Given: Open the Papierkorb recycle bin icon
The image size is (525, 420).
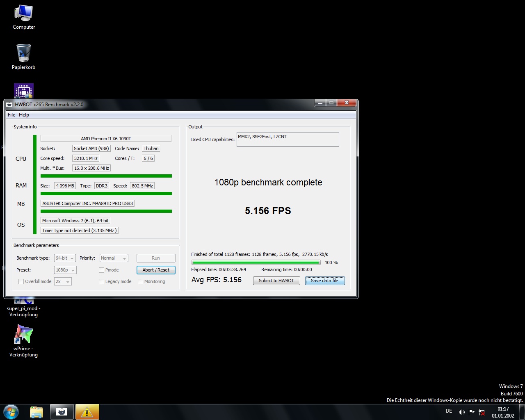Looking at the screenshot, I should point(23,57).
